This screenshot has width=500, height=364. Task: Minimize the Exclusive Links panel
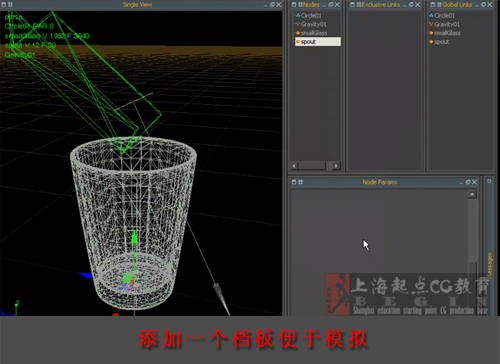pos(405,5)
